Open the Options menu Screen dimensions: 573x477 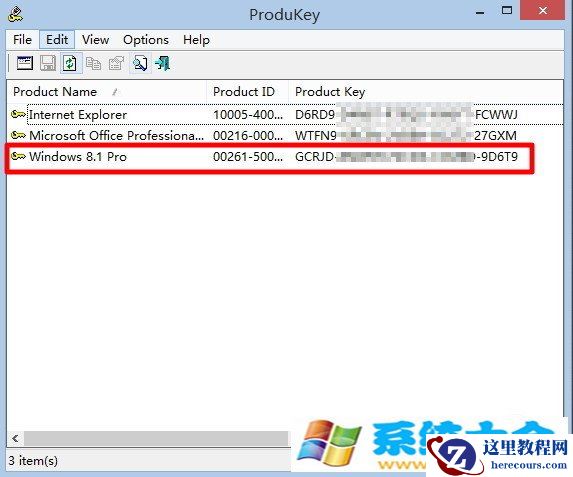click(x=146, y=39)
